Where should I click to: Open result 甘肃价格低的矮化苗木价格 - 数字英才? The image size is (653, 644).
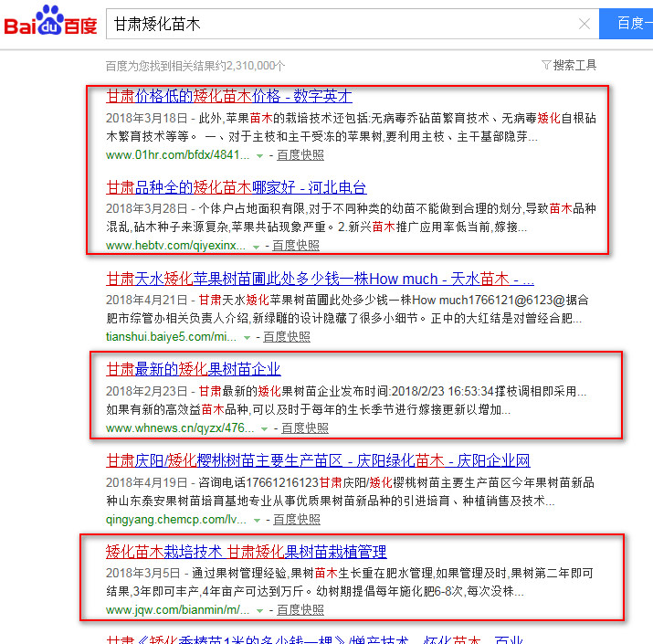[228, 96]
